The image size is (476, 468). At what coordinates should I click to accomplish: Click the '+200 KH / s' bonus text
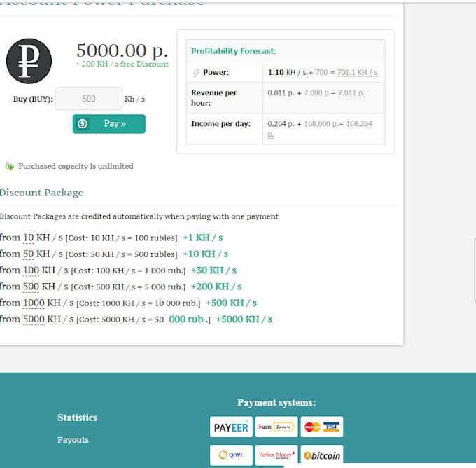[x=216, y=287]
